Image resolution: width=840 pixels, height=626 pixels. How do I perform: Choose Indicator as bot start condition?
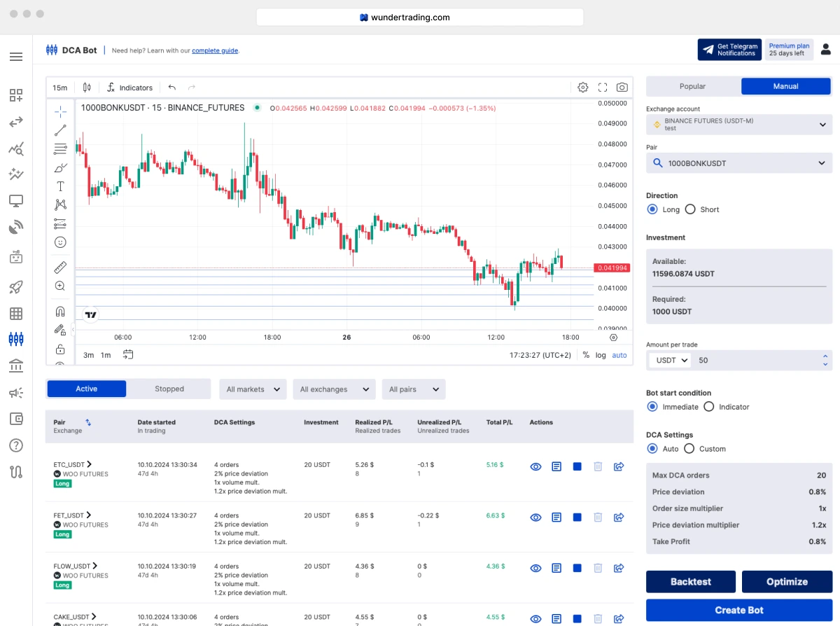pyautogui.click(x=709, y=407)
